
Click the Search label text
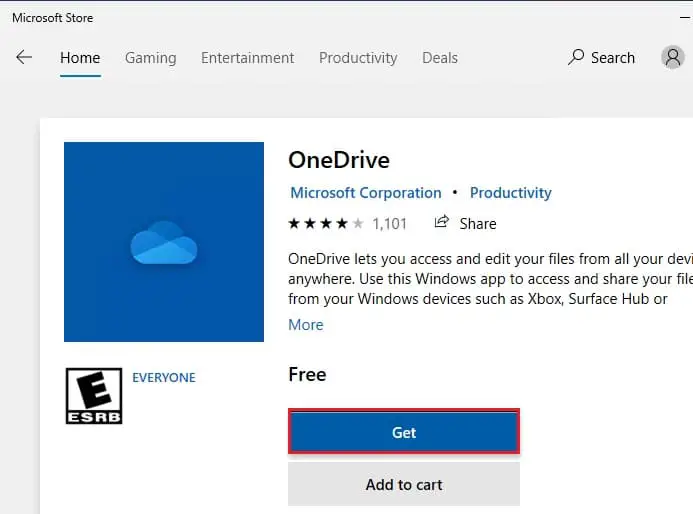tap(613, 58)
